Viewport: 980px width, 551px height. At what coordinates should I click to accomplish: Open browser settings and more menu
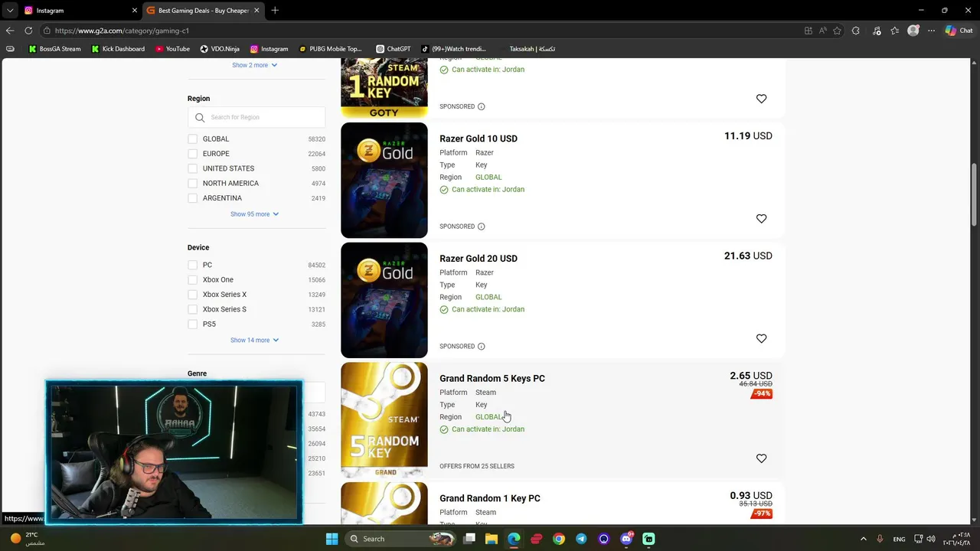(932, 31)
